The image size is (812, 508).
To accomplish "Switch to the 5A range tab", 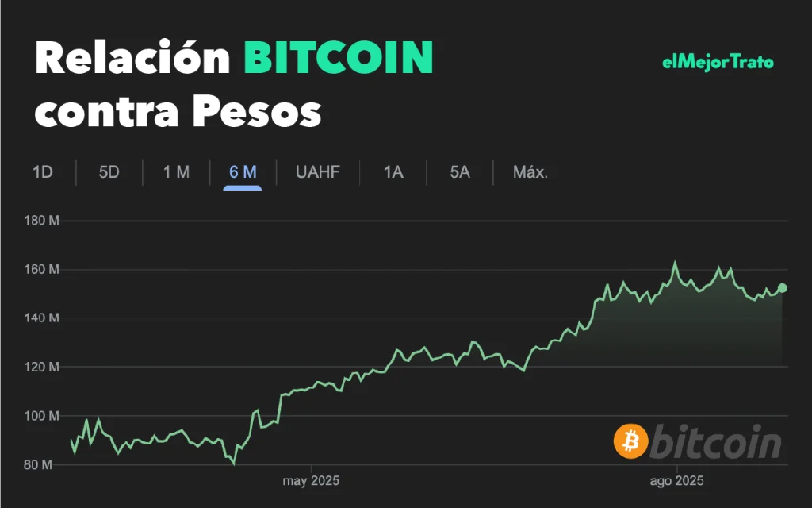I will (460, 172).
